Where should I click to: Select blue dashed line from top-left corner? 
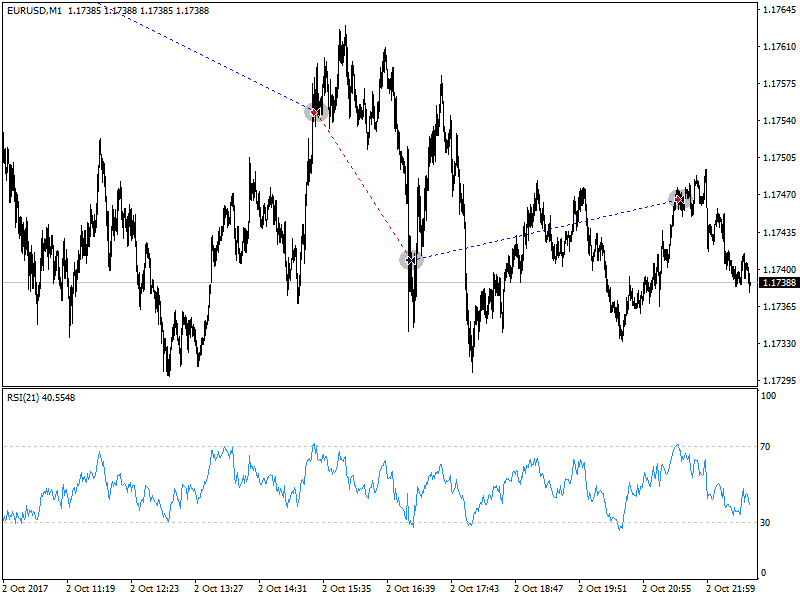[210, 60]
